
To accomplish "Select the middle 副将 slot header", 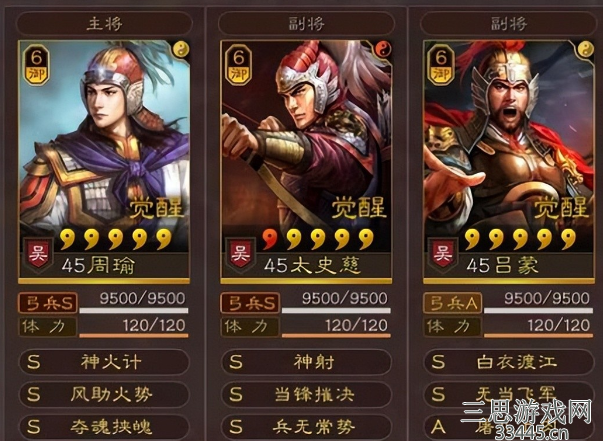I will coord(306,24).
